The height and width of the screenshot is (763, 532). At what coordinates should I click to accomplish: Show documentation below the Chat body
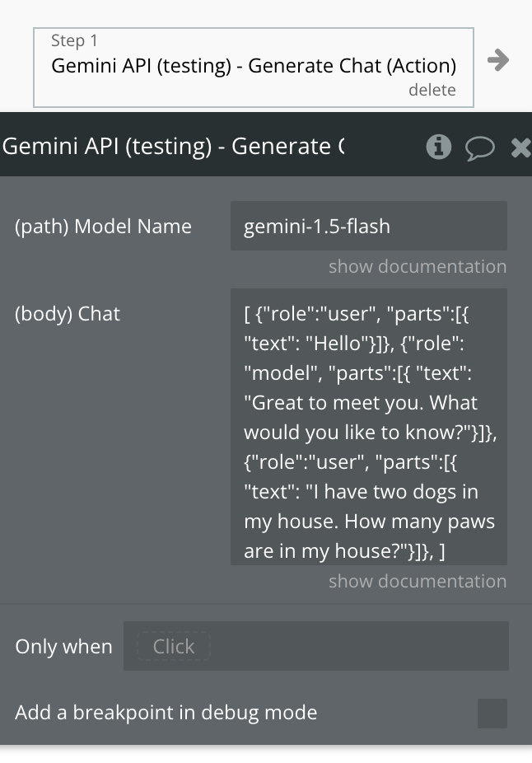tap(417, 581)
